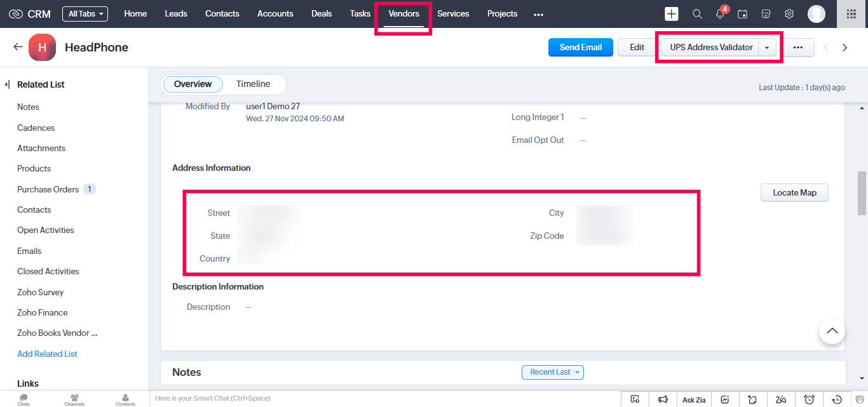This screenshot has height=407, width=868.
Task: Go to the previous record arrow
Action: [x=826, y=47]
